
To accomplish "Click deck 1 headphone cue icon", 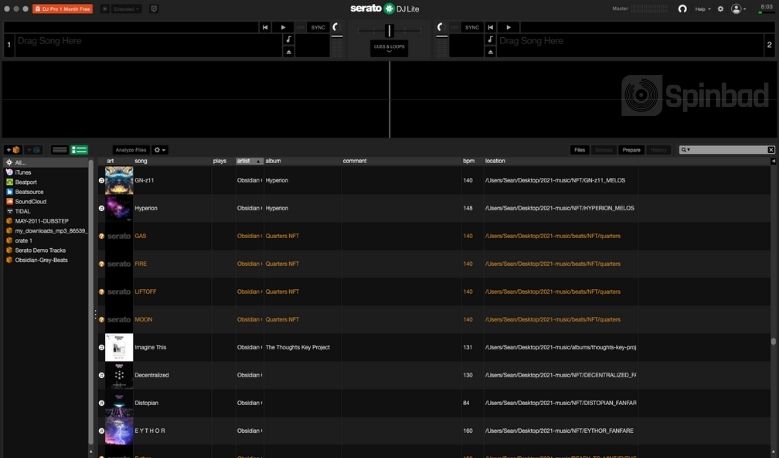I will pyautogui.click(x=336, y=27).
